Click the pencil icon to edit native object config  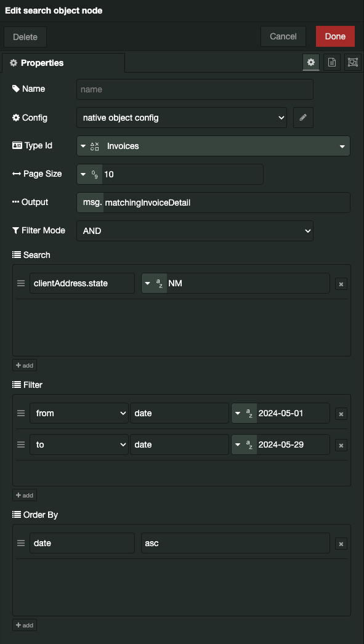click(x=303, y=118)
